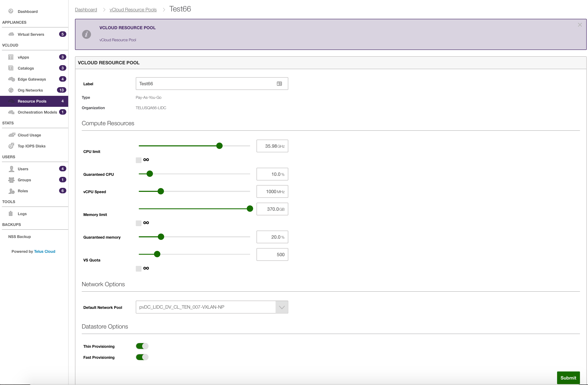Go to Catalogs in sidebar
This screenshot has width=588, height=385.
pyautogui.click(x=26, y=68)
